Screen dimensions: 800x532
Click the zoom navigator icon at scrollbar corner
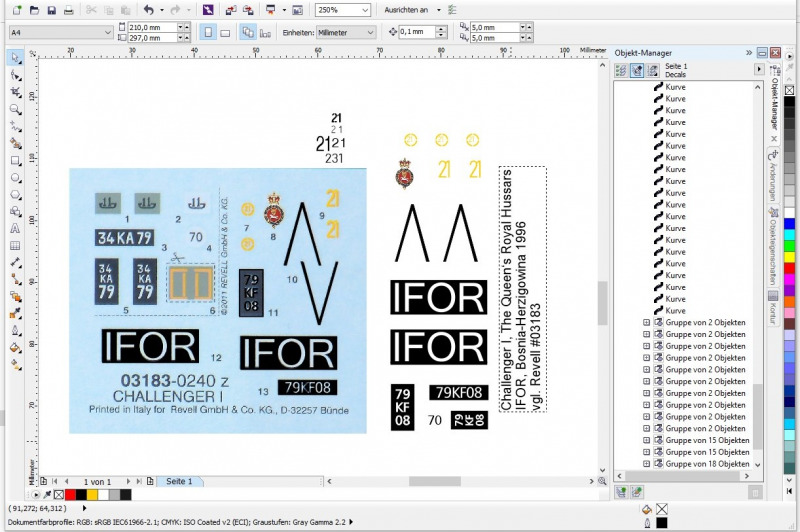pyautogui.click(x=602, y=481)
